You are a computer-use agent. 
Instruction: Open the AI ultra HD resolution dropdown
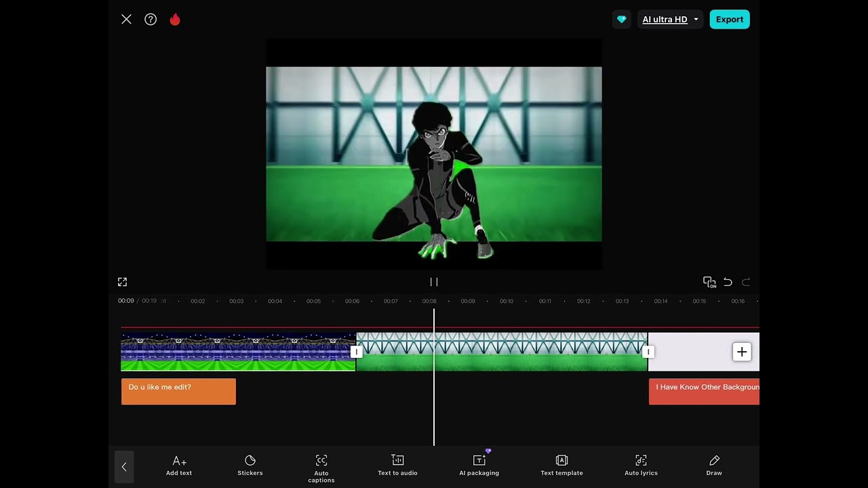tap(670, 20)
